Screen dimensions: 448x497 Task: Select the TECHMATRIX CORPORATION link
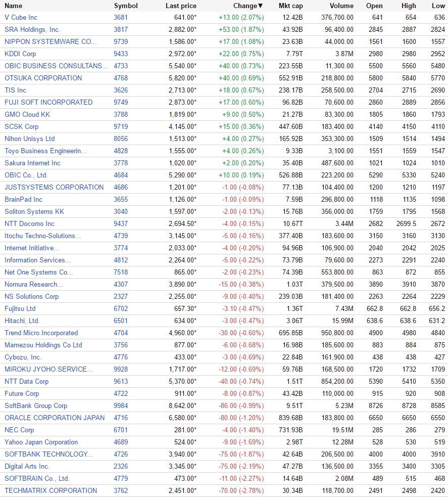[x=51, y=490]
